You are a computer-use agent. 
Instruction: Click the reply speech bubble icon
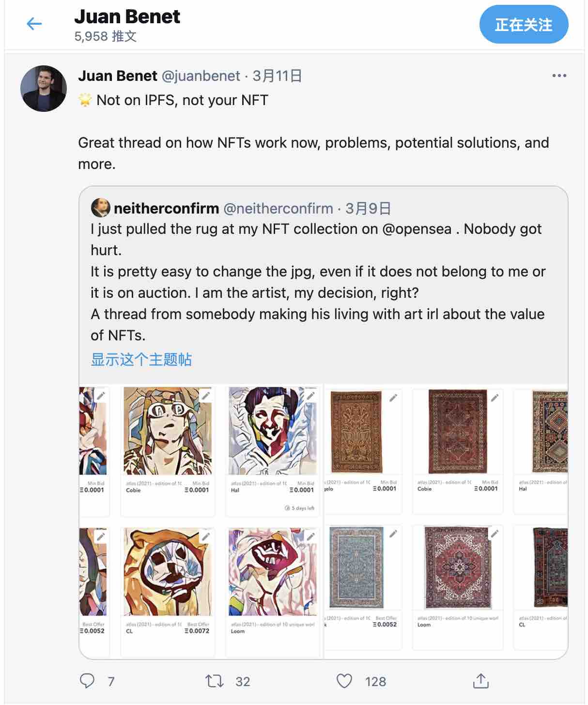pyautogui.click(x=87, y=681)
